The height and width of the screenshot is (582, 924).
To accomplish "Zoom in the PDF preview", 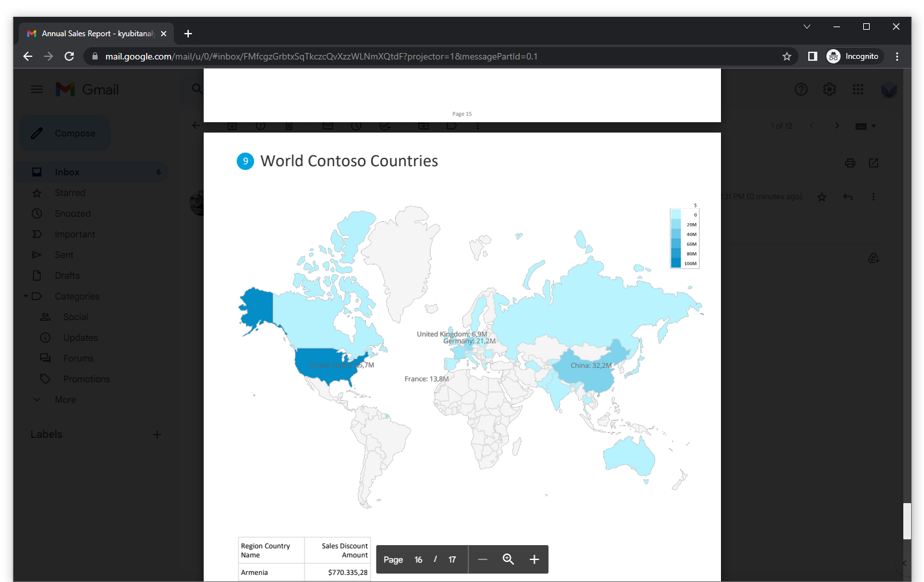I will pos(534,559).
